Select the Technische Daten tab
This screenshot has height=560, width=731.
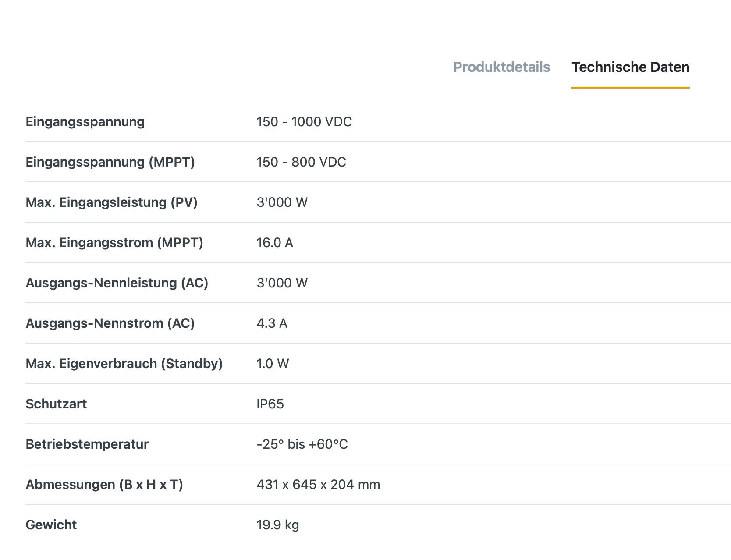click(630, 67)
